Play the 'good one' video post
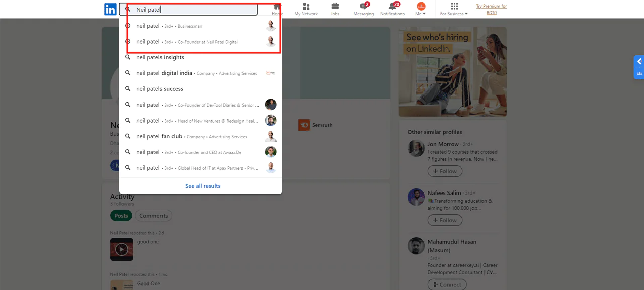This screenshot has height=290, width=644. [x=122, y=249]
